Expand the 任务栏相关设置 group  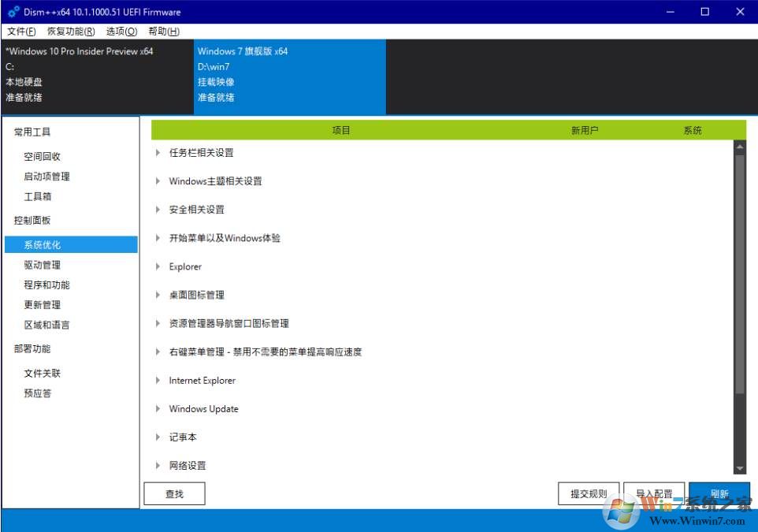coord(158,153)
